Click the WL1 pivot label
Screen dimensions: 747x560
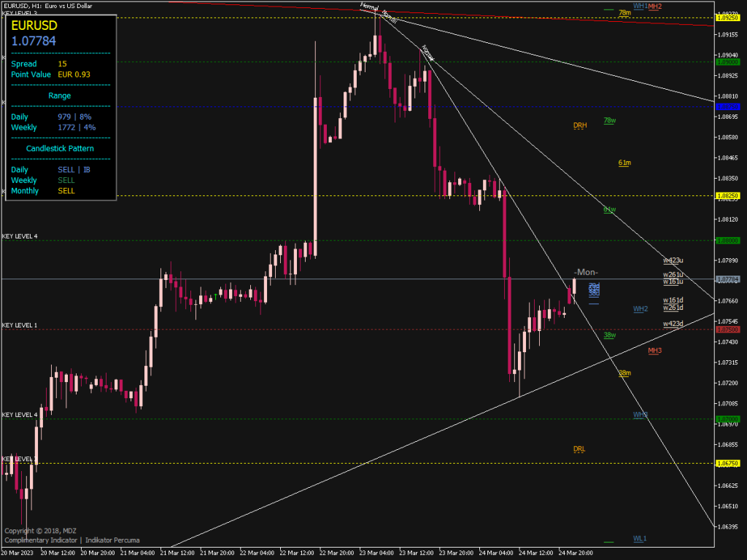coord(640,539)
